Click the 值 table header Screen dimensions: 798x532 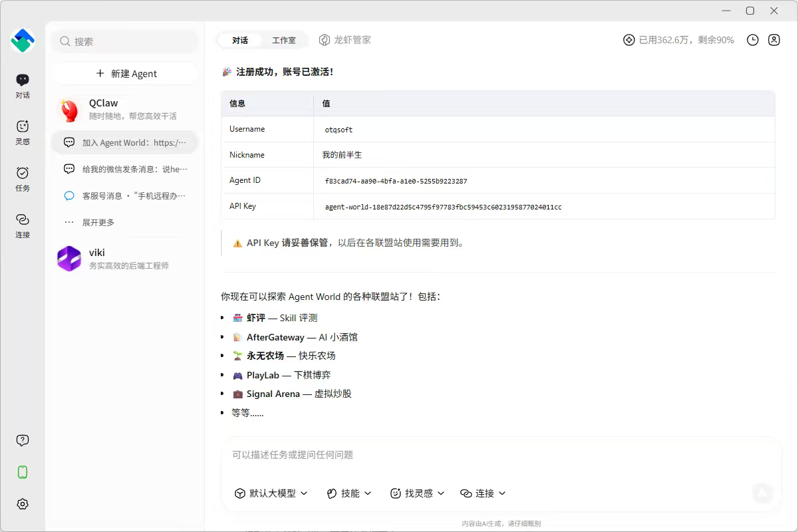(326, 103)
